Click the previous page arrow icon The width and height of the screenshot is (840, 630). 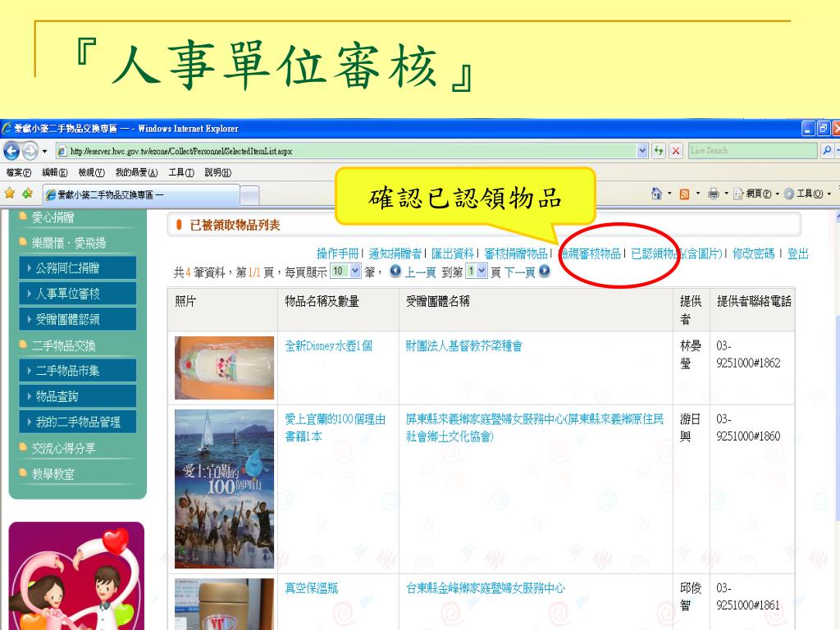(395, 271)
